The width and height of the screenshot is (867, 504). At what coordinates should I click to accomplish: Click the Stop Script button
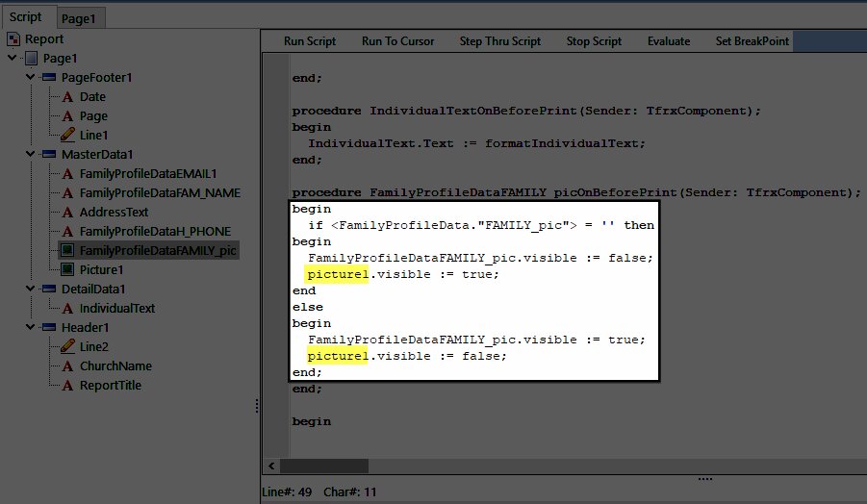click(x=594, y=41)
